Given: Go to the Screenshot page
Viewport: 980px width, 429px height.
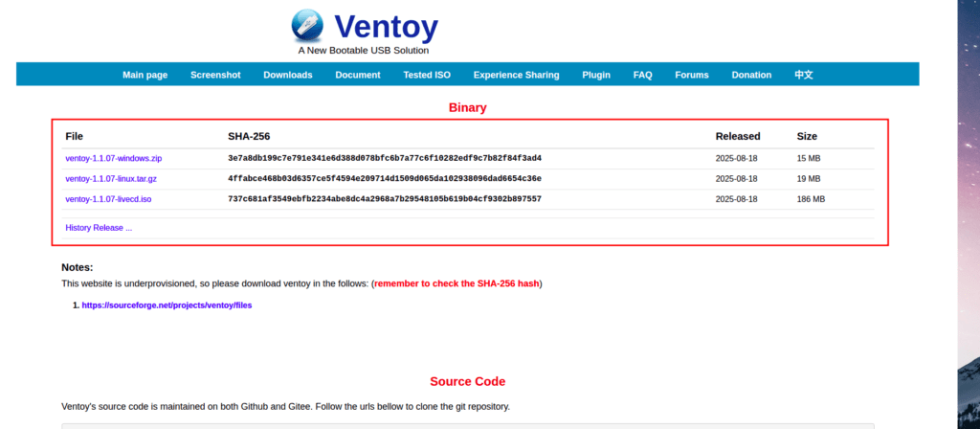Looking at the screenshot, I should point(215,75).
